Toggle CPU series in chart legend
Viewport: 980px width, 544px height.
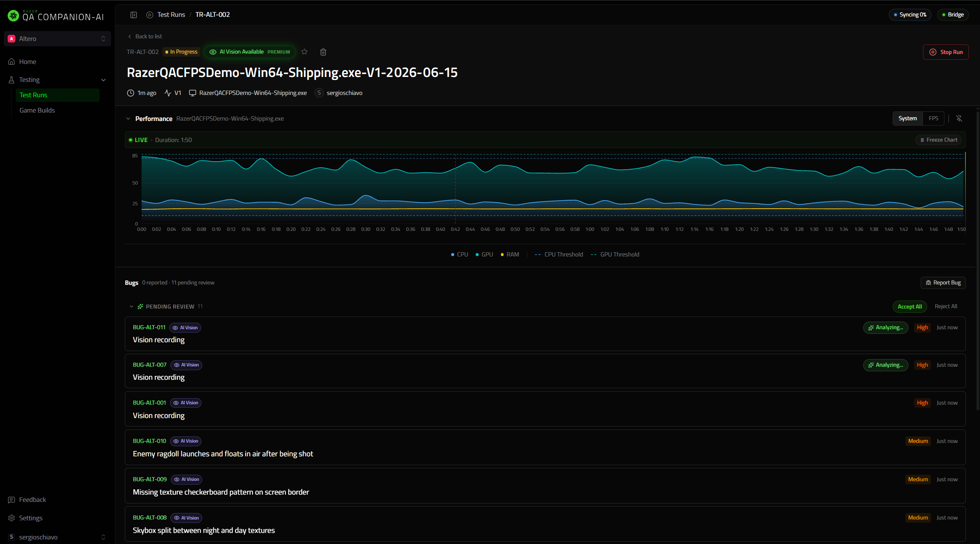460,255
